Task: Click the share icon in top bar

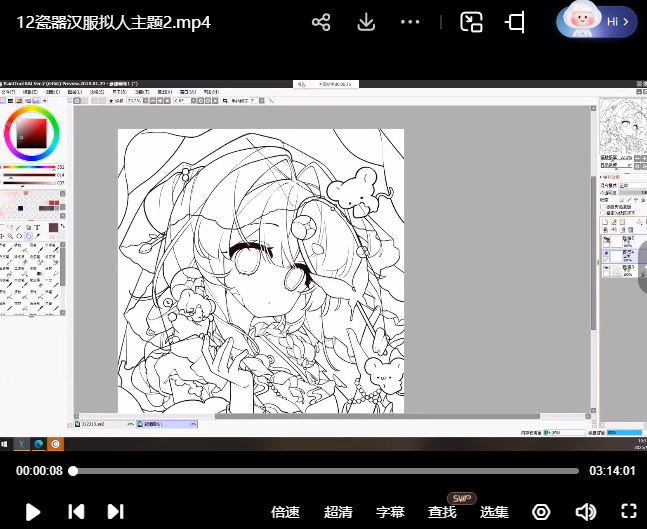Action: tap(321, 22)
